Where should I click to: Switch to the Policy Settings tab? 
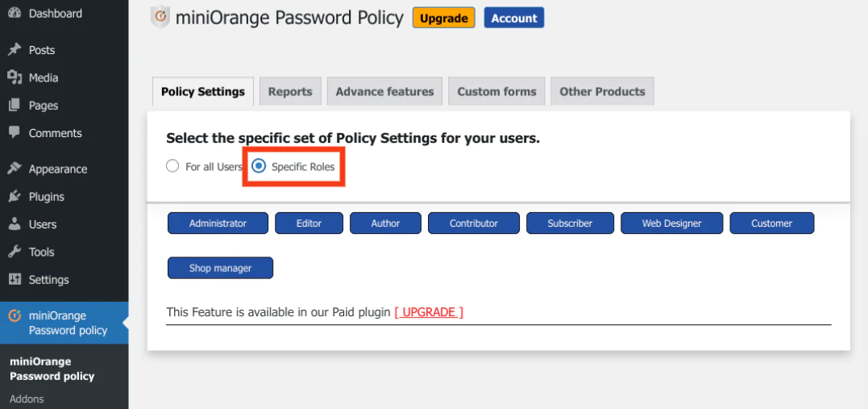pyautogui.click(x=203, y=91)
